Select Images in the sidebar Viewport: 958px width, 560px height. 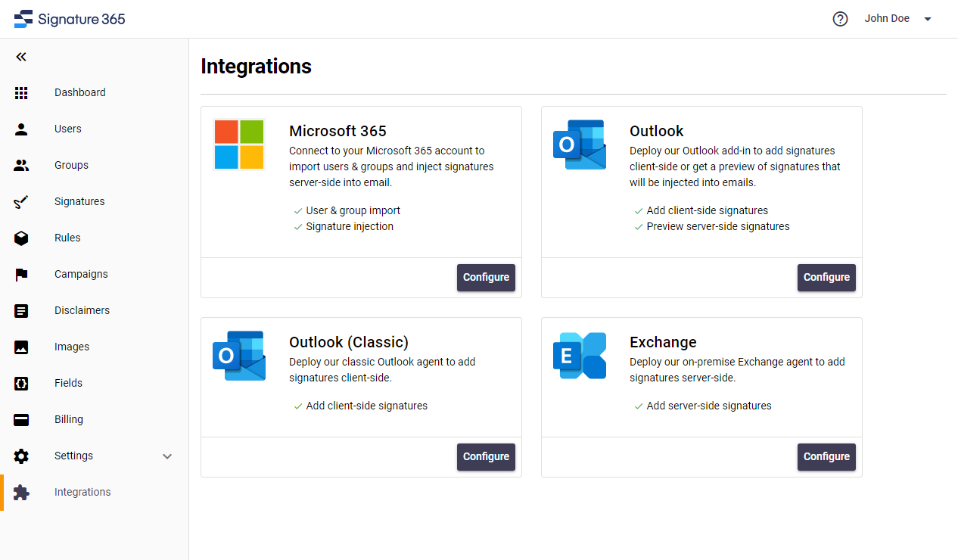click(x=72, y=347)
